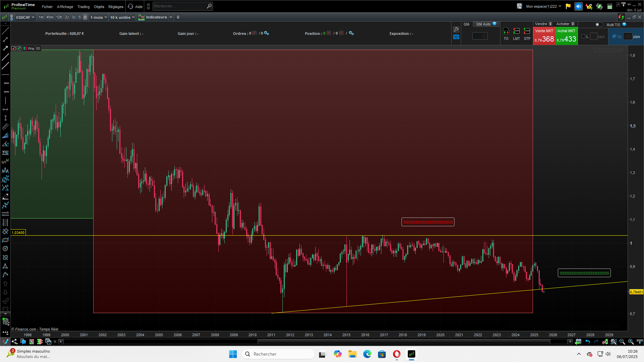Click the TO order ticket icon
Image resolution: width=644 pixels, height=362 pixels.
(506, 31)
